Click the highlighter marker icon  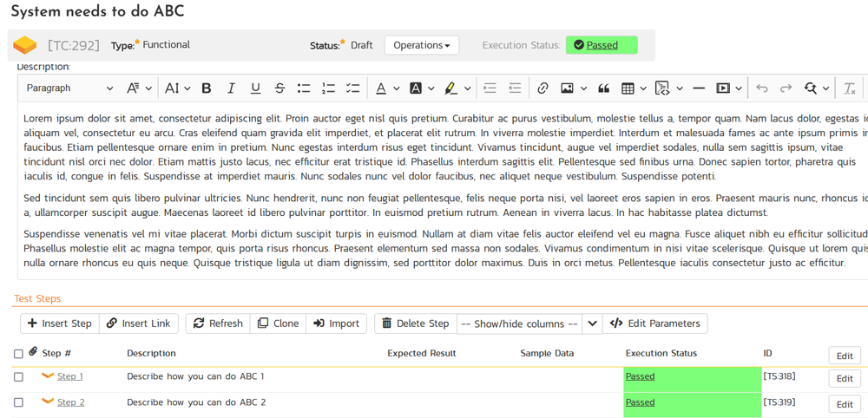pos(450,88)
